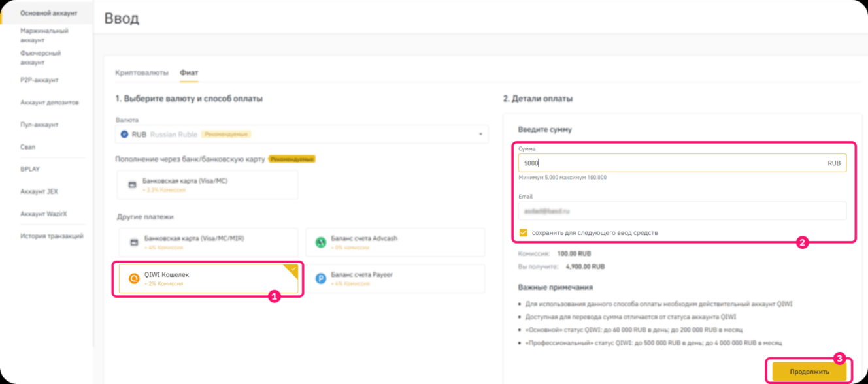Open Основной аккаунт in the sidebar
Screen dimensions: 868x384
pos(49,13)
